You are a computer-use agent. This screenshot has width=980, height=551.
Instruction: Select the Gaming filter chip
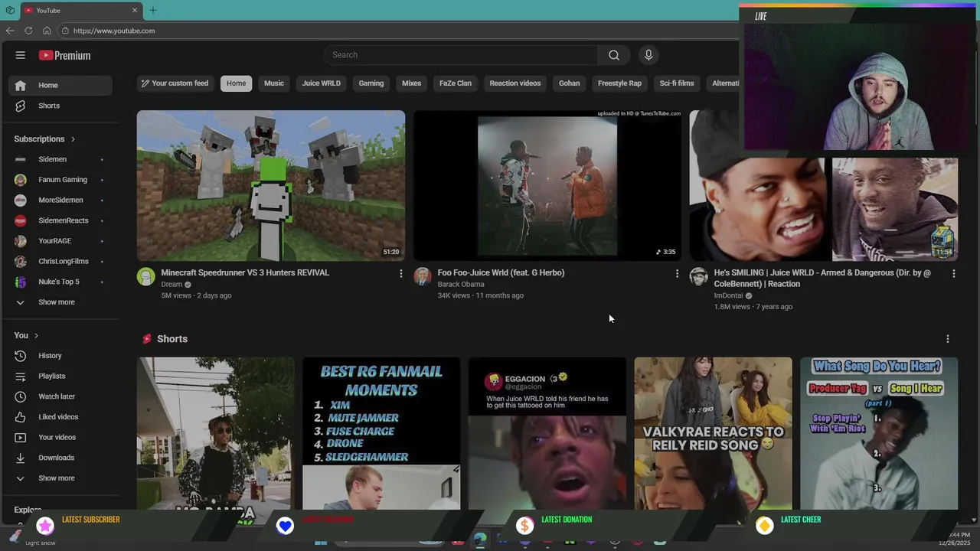(371, 83)
